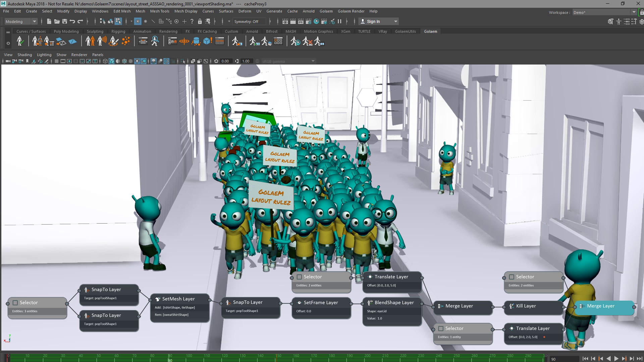This screenshot has width=644, height=362.
Task: Open the Modeling menu set dropdown
Action: point(21,21)
